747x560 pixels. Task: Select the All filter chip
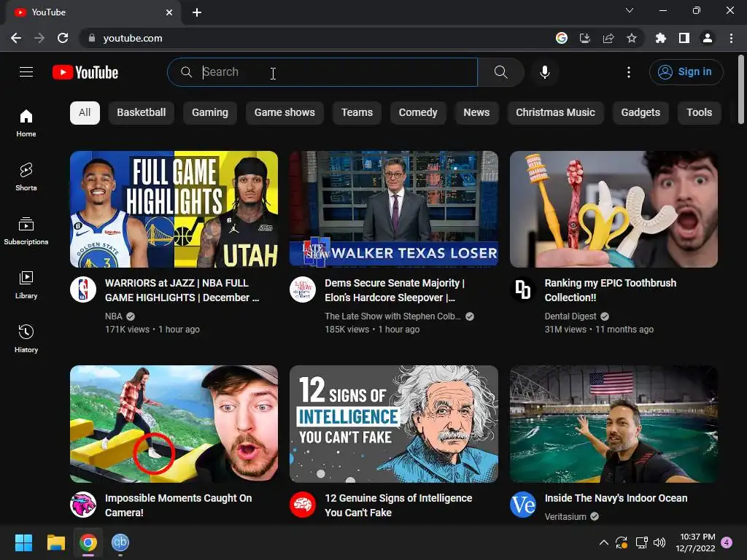click(85, 113)
